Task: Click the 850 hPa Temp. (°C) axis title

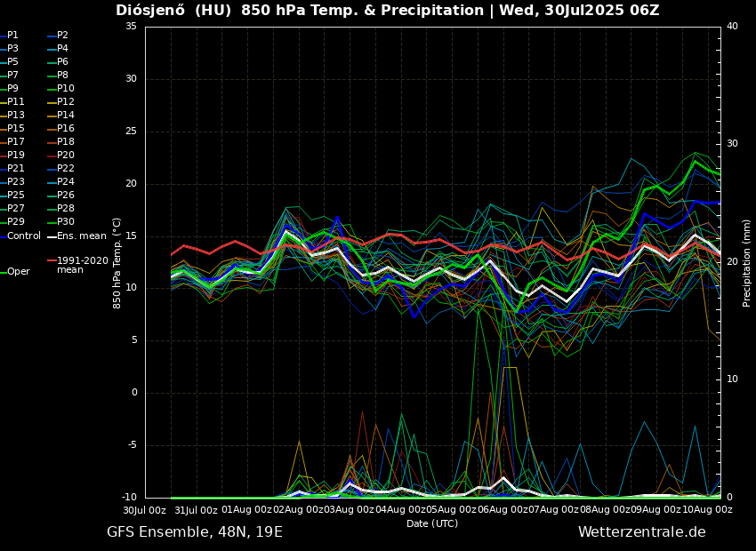Action: [x=117, y=262]
